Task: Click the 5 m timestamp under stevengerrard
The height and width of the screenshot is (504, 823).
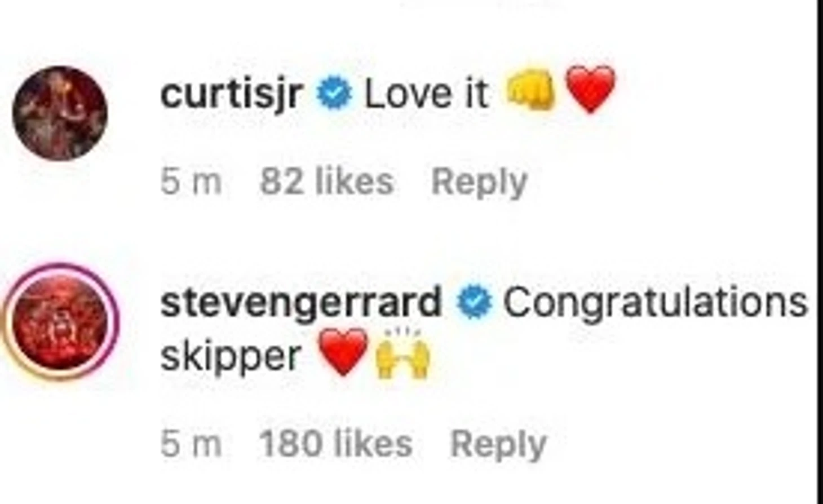Action: tap(191, 444)
